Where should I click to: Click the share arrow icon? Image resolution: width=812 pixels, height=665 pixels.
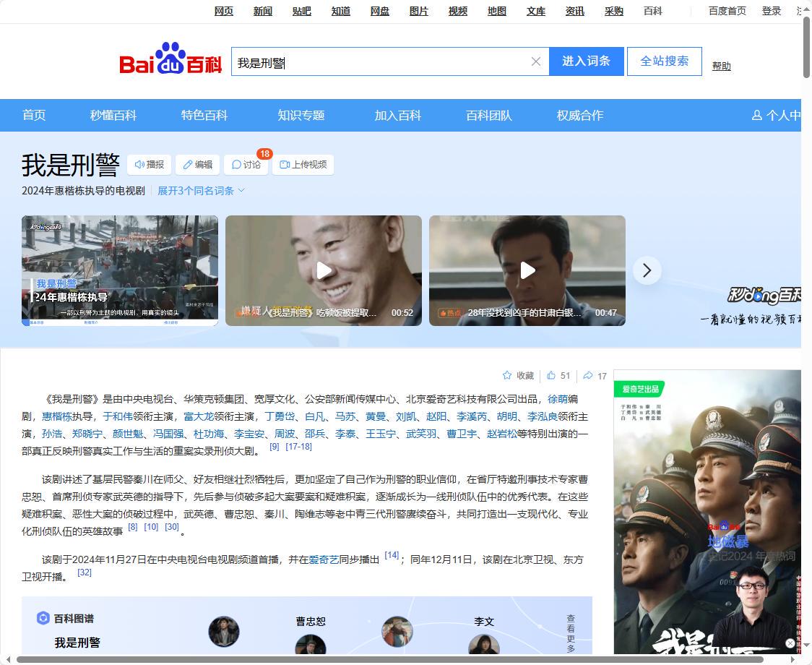pos(588,376)
